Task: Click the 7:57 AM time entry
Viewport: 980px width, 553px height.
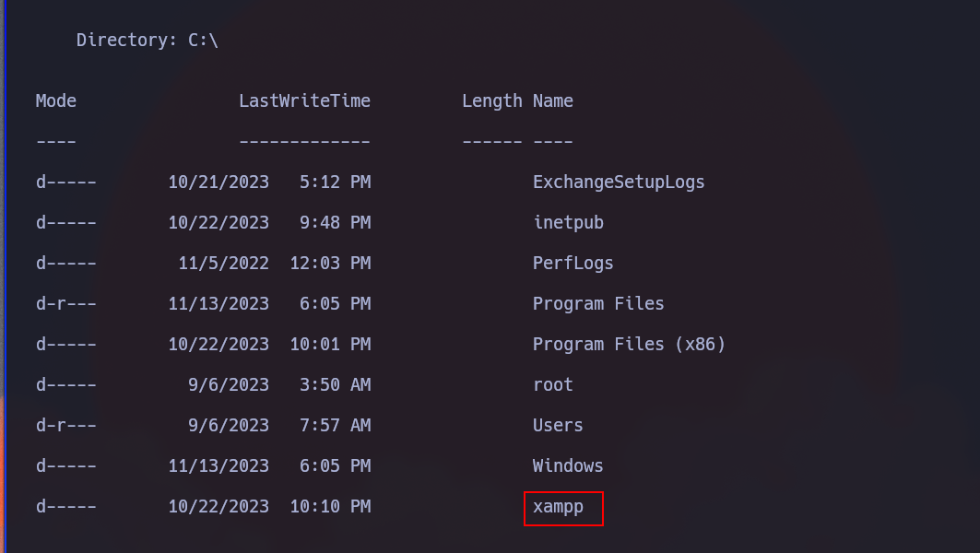Action: [x=335, y=426]
